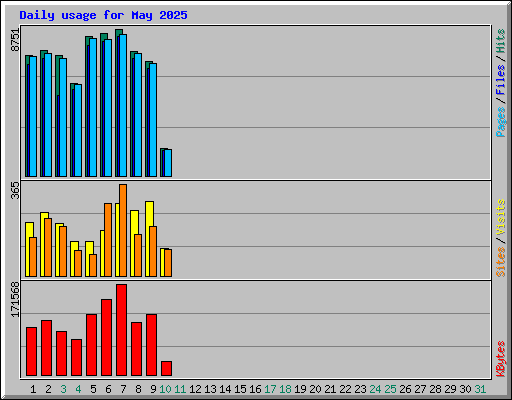Click the green Hits legend label

coord(500,41)
